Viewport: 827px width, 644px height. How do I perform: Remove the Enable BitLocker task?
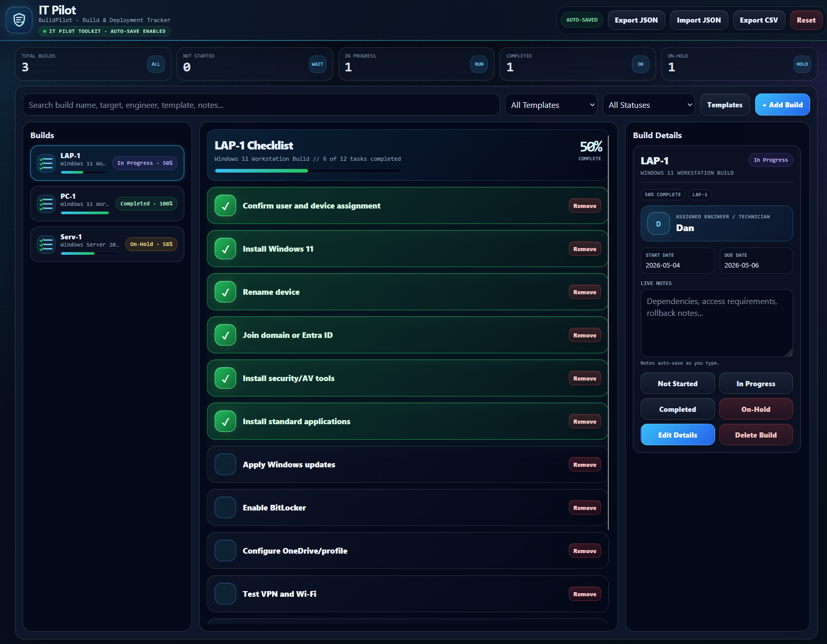coord(585,508)
